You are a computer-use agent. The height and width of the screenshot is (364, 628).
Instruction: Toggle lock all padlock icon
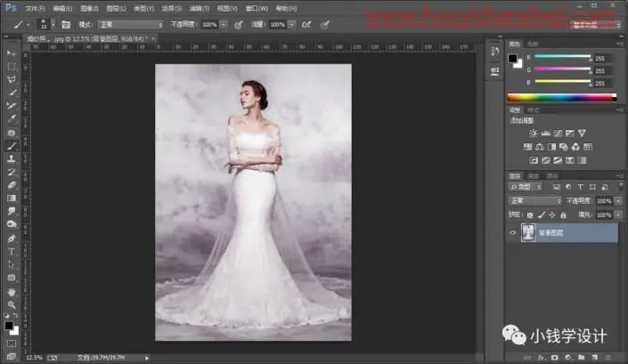point(563,215)
